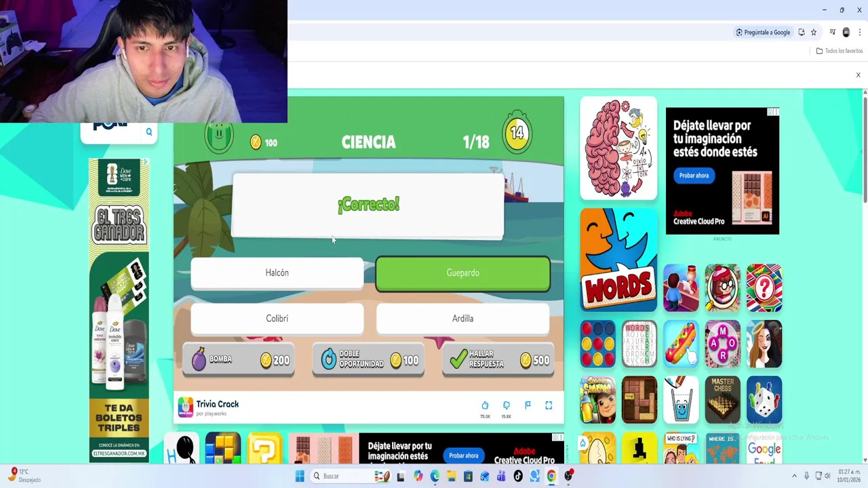Open the Windows Start menu
The image size is (868, 488).
pyautogui.click(x=300, y=476)
